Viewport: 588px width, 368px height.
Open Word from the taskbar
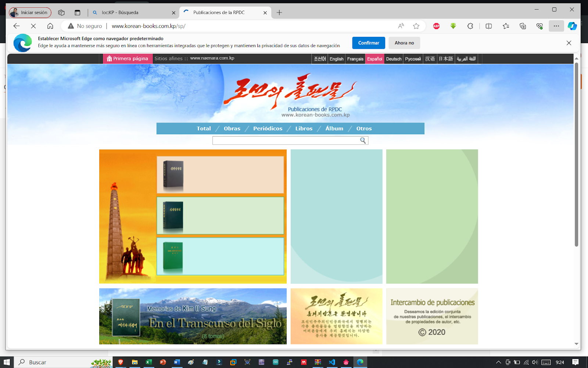coord(177,362)
